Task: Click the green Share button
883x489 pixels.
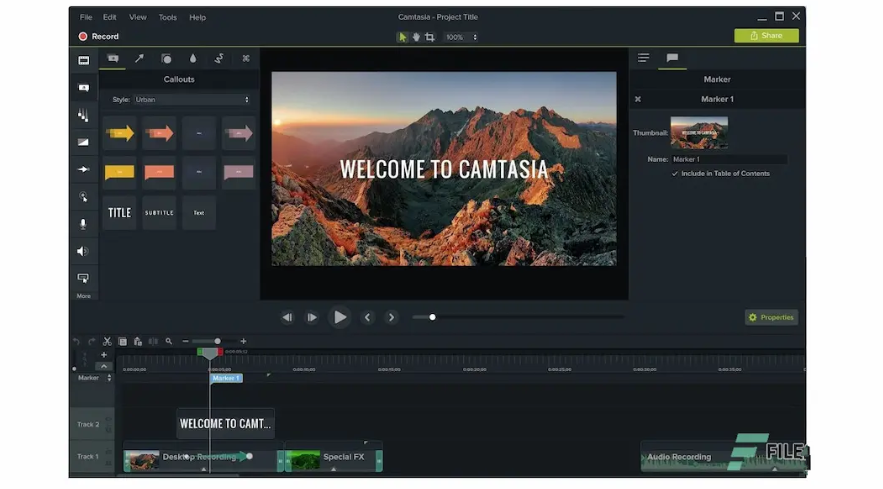Action: point(766,35)
